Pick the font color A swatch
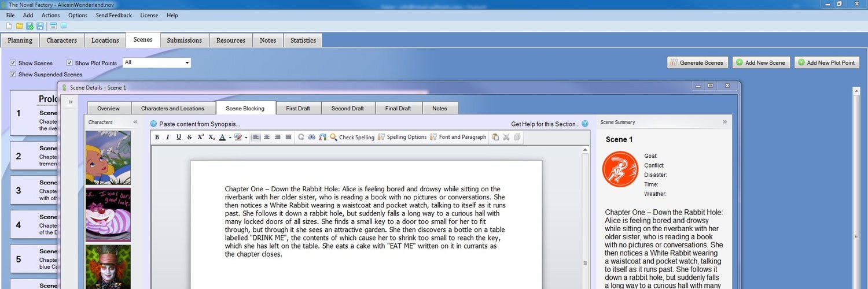 tap(222, 137)
